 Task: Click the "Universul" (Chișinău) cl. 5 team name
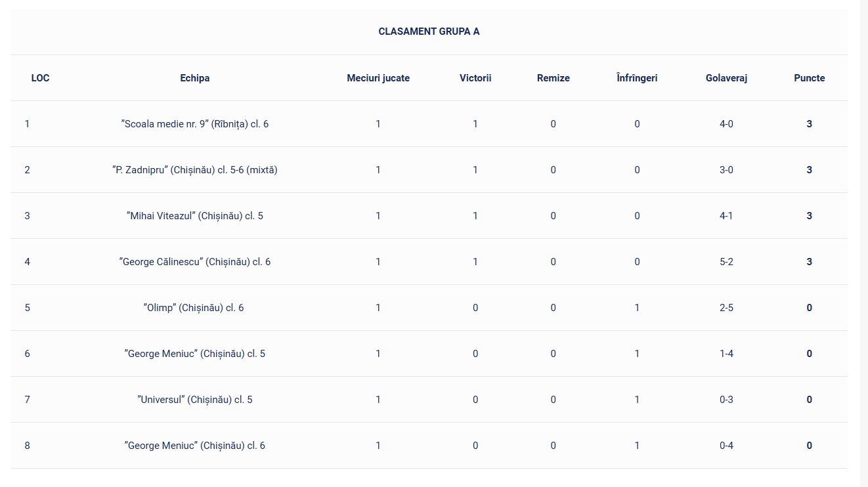(194, 400)
